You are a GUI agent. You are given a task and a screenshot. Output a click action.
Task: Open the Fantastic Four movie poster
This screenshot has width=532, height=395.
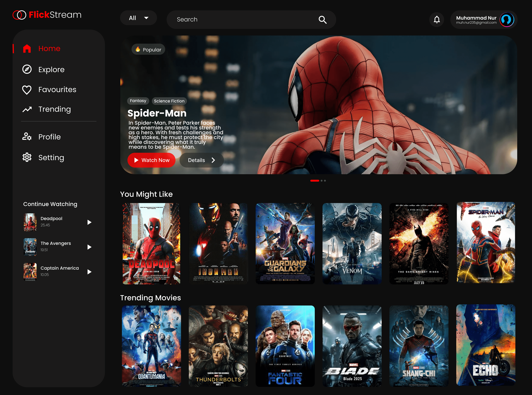(285, 346)
